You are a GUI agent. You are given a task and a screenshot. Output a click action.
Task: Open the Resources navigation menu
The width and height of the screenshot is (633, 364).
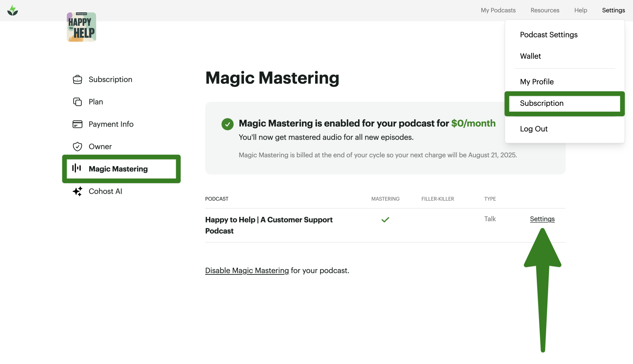pyautogui.click(x=545, y=10)
